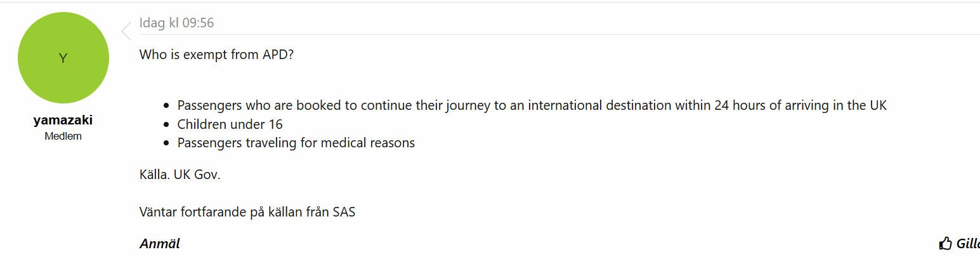Click "Väntar fortfarande på källan från SAS" text

click(247, 212)
